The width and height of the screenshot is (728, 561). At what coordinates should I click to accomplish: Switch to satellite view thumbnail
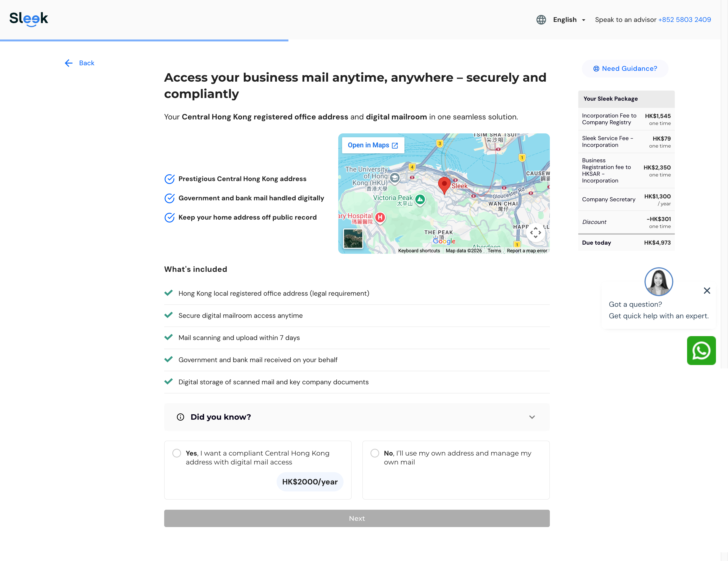(353, 238)
